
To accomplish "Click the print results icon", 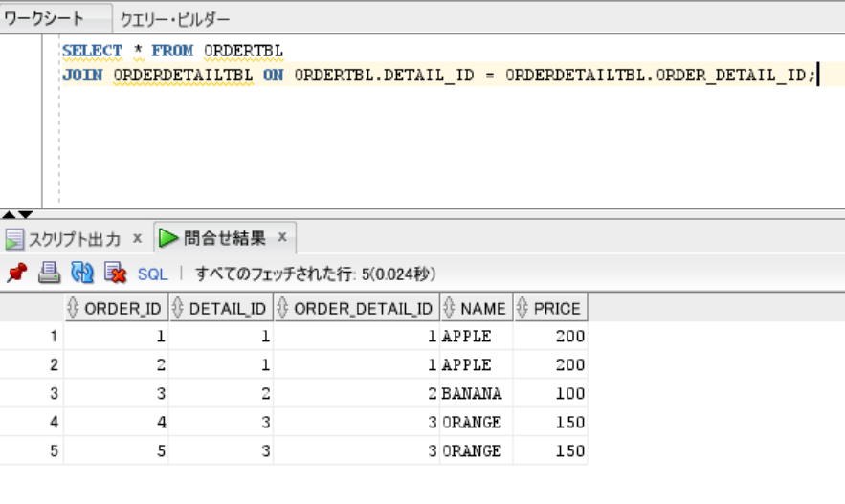I will [49, 274].
